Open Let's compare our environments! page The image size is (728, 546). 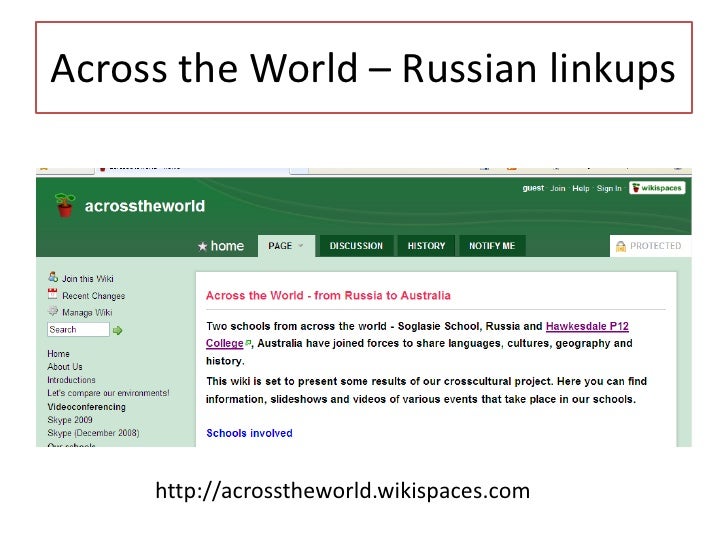pos(108,393)
